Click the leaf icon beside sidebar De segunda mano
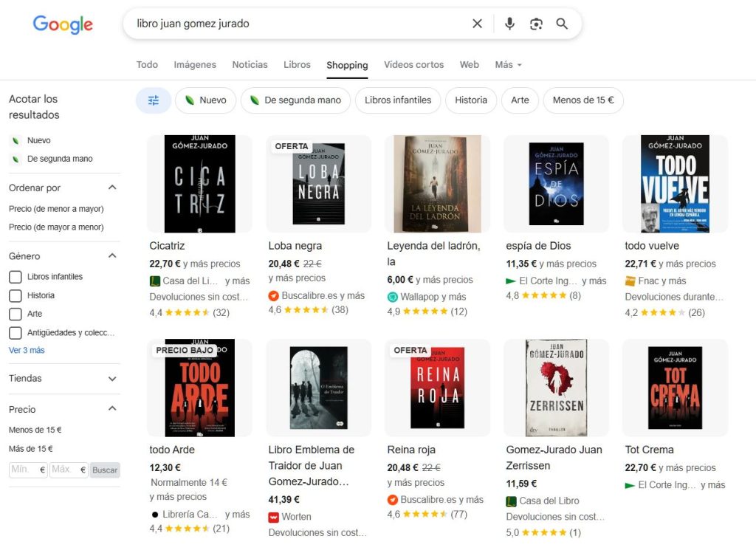This screenshot has height=553, width=756. [x=16, y=159]
